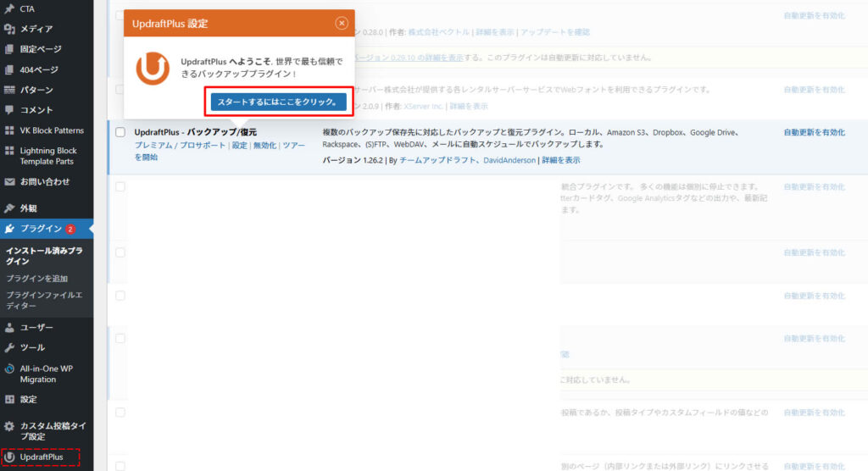Click the 設定 settings icon in sidebar

click(9, 399)
